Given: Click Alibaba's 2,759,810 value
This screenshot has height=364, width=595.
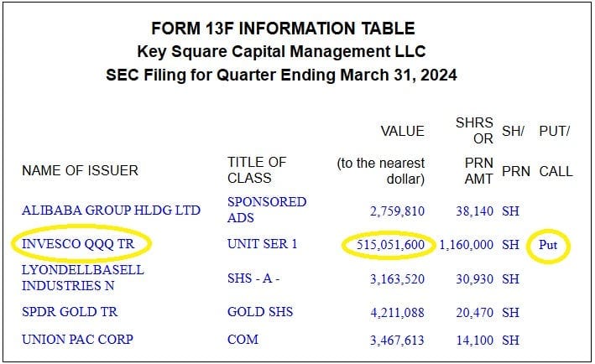Looking at the screenshot, I should point(397,211).
